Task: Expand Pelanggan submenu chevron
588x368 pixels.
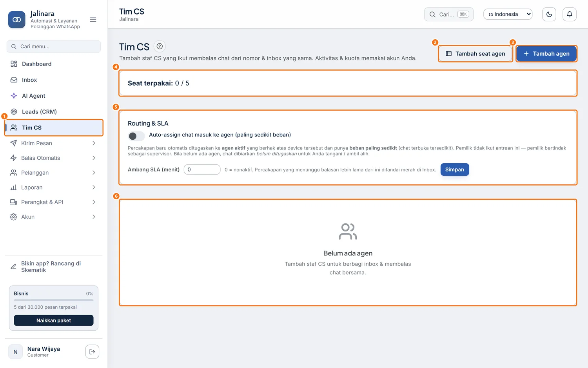Action: coord(94,173)
